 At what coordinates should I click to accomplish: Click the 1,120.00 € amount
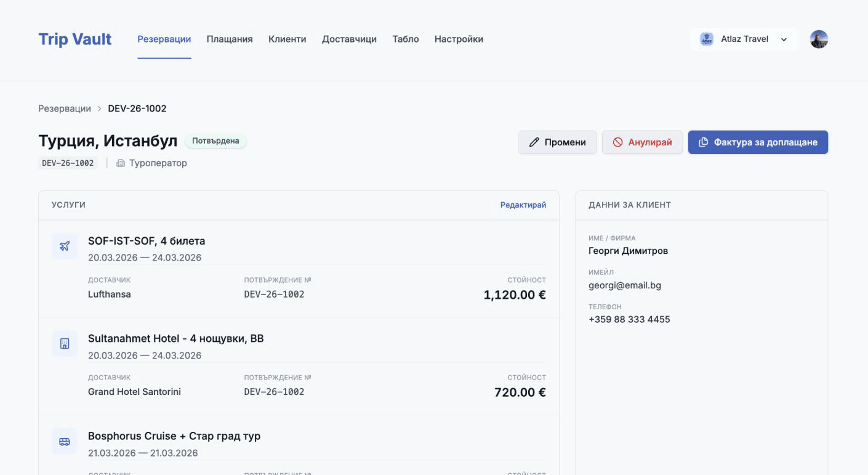[515, 295]
